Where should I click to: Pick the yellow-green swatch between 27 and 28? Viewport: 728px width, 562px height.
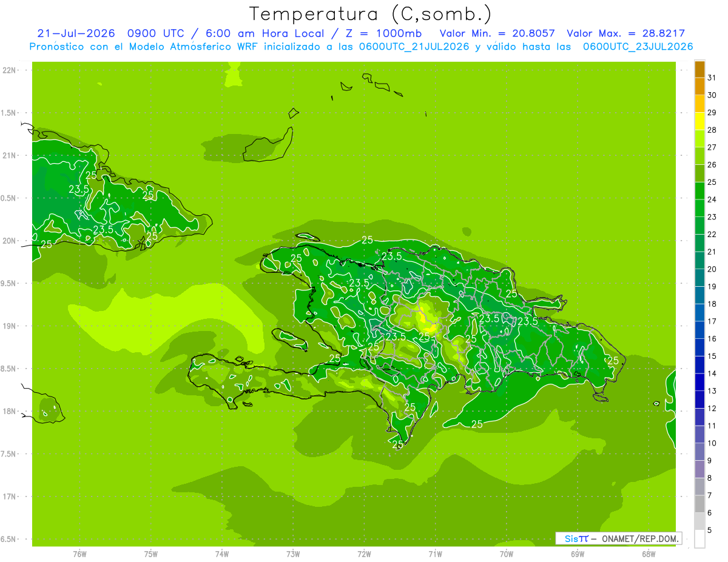[x=699, y=139]
